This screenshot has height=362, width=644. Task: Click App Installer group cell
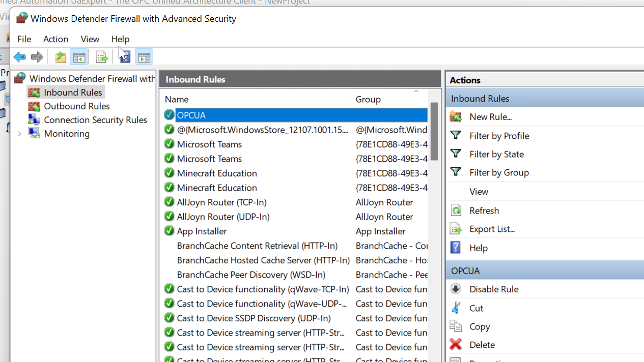(x=381, y=231)
